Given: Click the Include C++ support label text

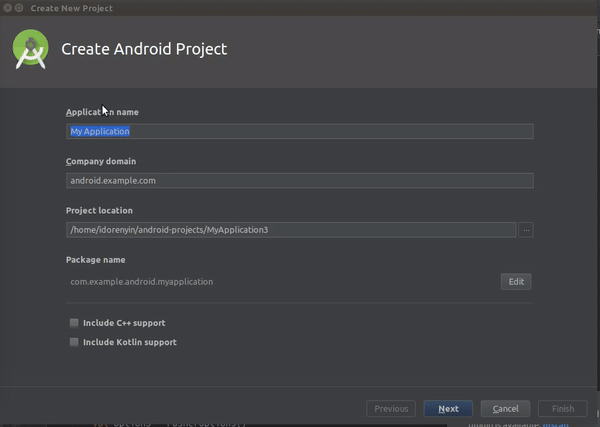Looking at the screenshot, I should [x=124, y=323].
